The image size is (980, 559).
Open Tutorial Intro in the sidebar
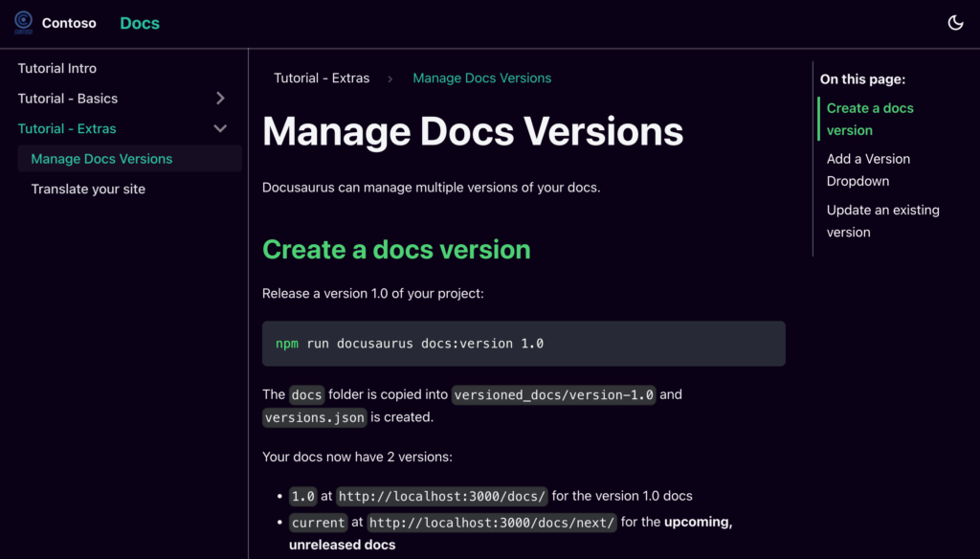click(57, 68)
